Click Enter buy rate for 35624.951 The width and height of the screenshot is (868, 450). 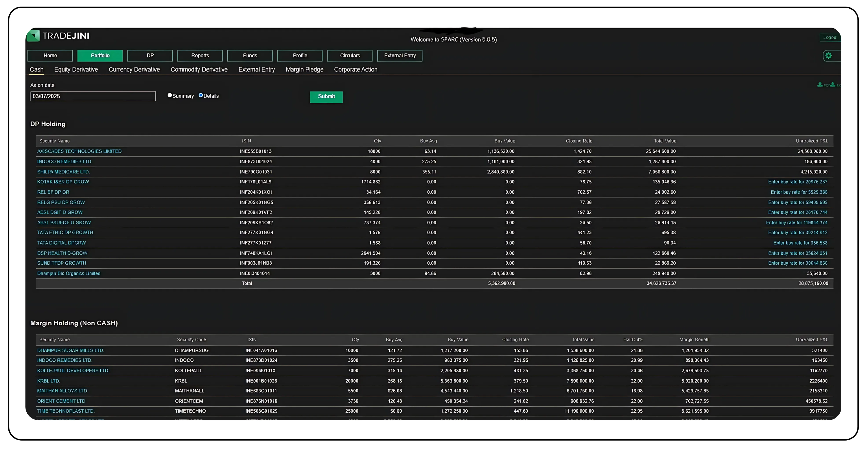[798, 253]
